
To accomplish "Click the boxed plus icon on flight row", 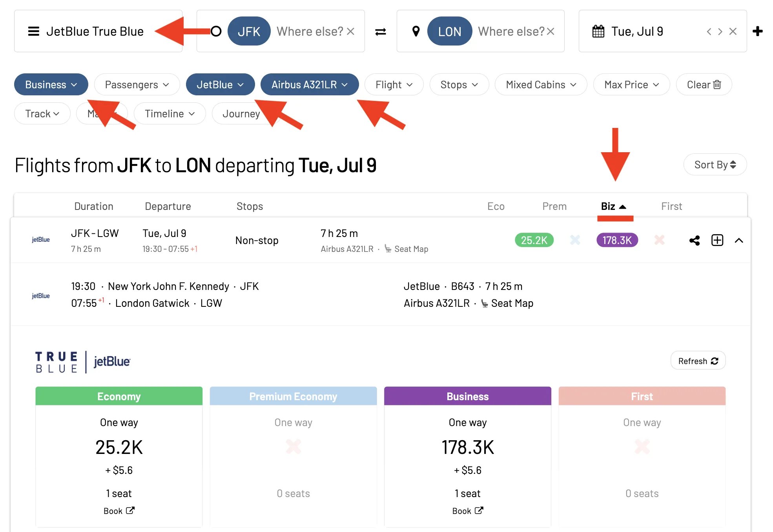I will 717,240.
